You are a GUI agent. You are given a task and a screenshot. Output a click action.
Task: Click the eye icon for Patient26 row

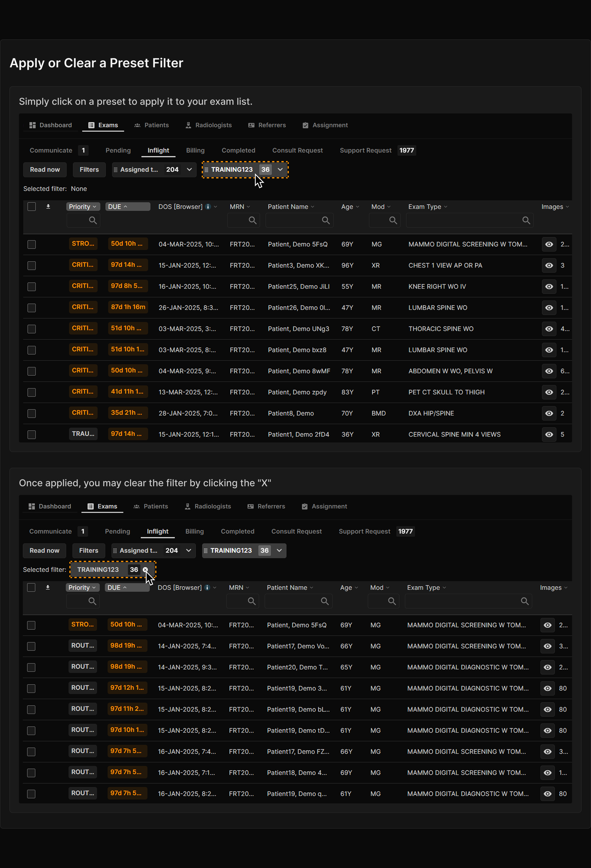coord(549,308)
